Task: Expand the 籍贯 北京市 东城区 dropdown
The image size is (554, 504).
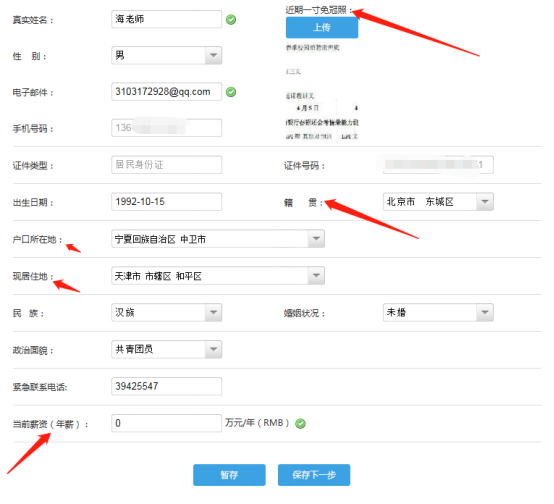Action: [x=485, y=202]
